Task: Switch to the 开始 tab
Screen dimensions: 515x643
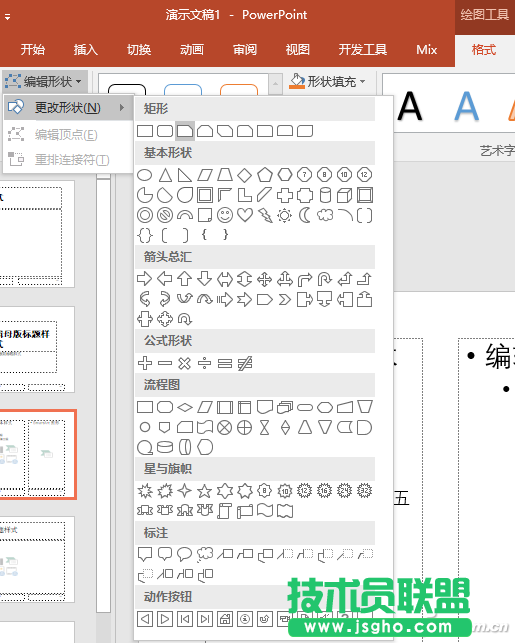Action: pyautogui.click(x=32, y=50)
